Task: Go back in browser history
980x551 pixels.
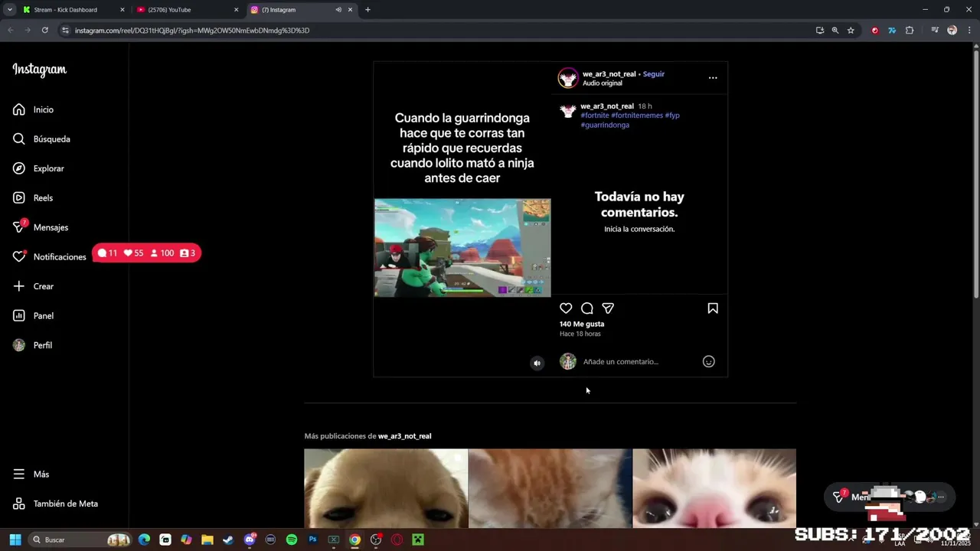Action: pos(10,31)
